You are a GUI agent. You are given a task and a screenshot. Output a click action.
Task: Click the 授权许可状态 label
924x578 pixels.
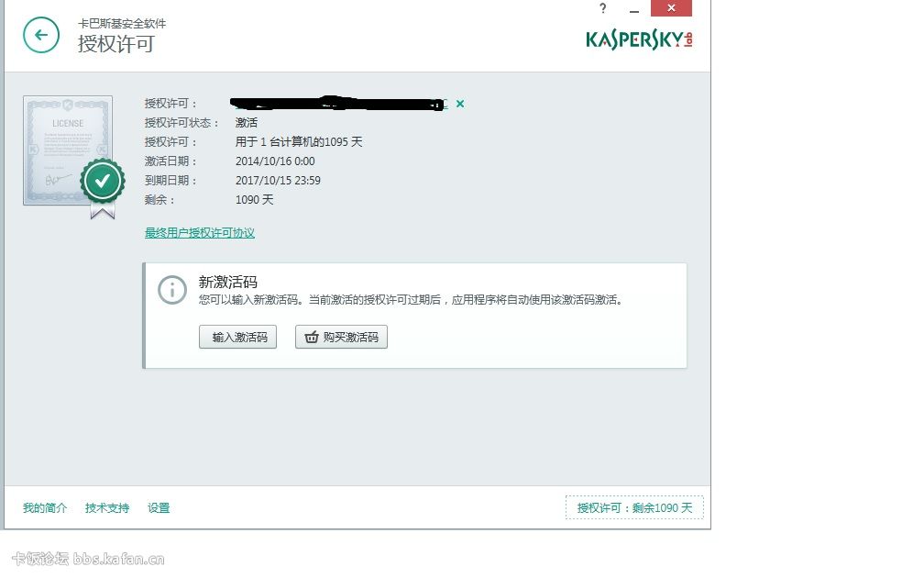(x=181, y=123)
